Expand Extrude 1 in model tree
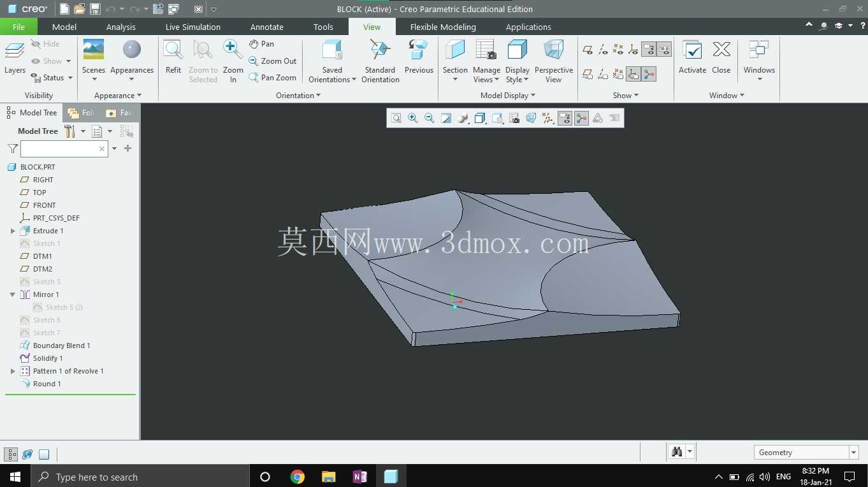The image size is (868, 487). point(13,231)
